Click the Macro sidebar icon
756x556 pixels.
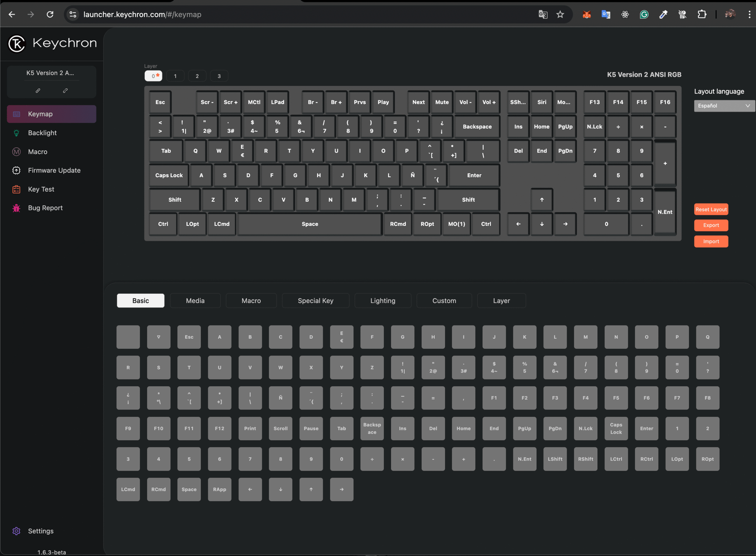click(x=17, y=152)
